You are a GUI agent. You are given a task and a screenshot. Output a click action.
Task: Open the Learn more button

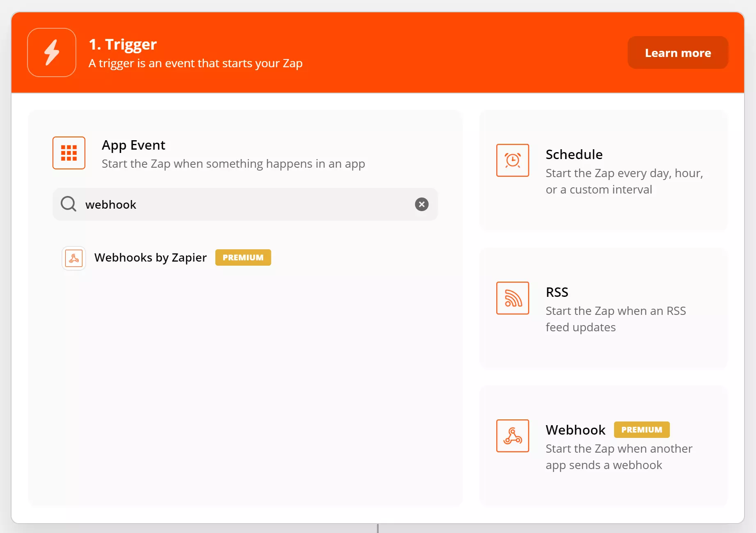click(x=678, y=52)
